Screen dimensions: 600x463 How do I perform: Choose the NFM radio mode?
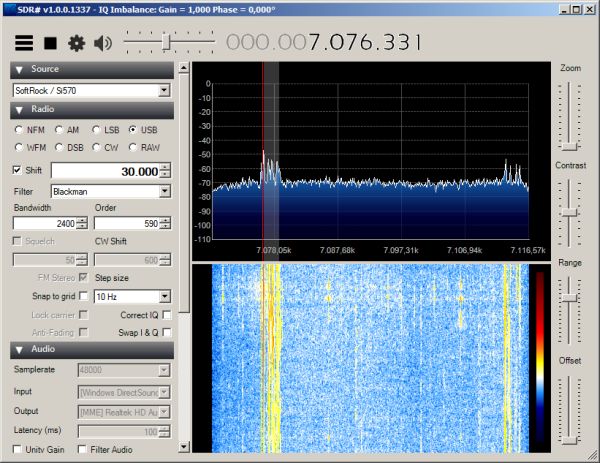pyautogui.click(x=20, y=130)
